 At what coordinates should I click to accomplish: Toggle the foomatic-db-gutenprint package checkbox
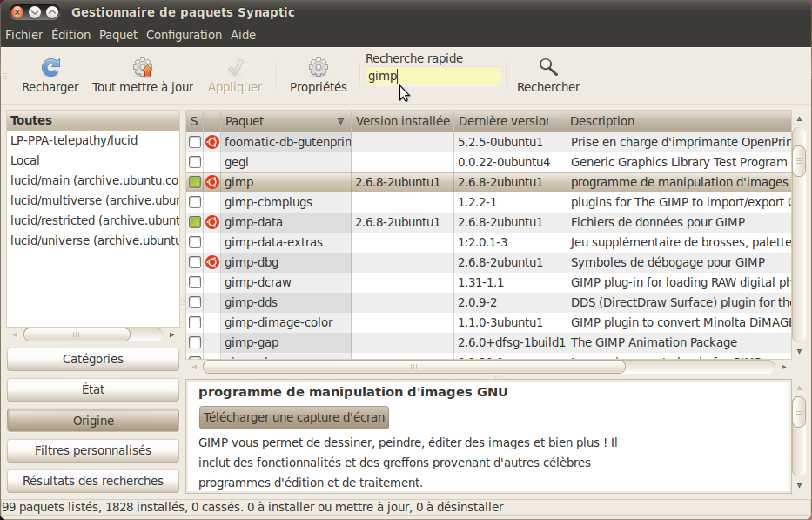195,142
